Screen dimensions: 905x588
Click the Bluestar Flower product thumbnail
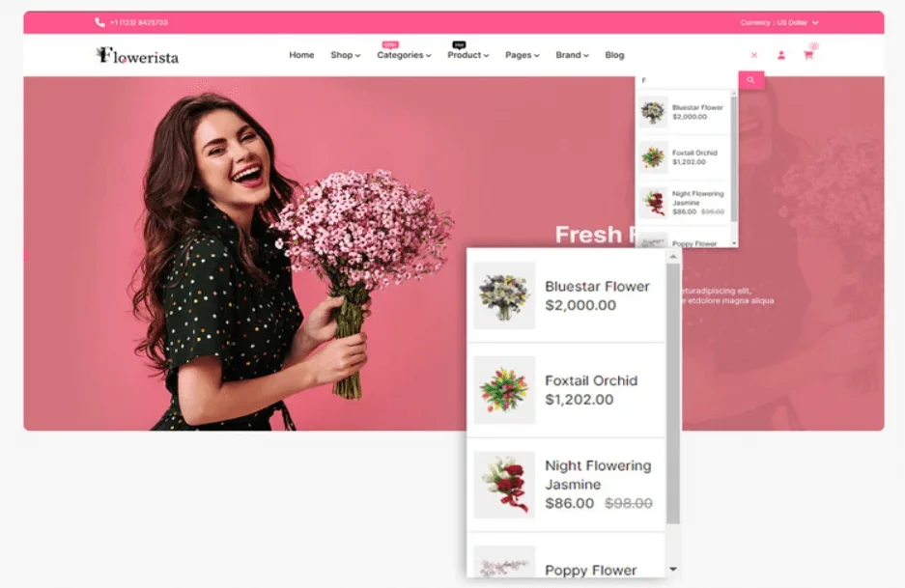pyautogui.click(x=503, y=297)
